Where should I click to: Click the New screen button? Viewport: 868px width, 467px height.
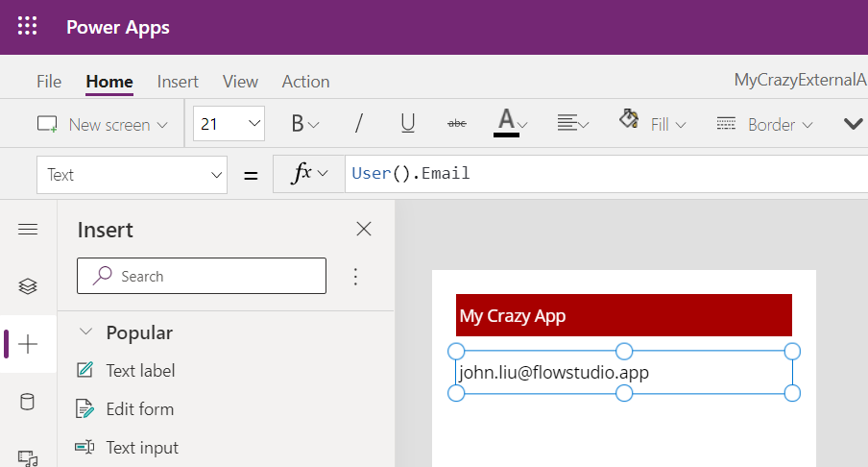pos(102,124)
